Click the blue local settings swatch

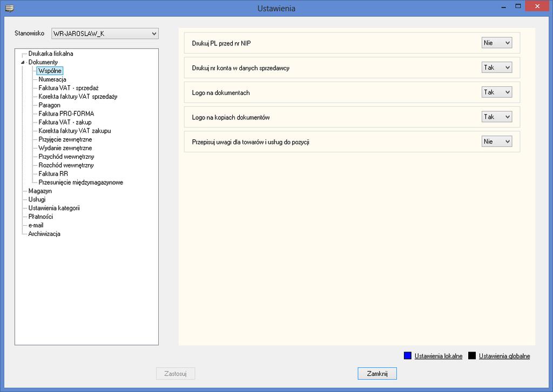tap(408, 355)
